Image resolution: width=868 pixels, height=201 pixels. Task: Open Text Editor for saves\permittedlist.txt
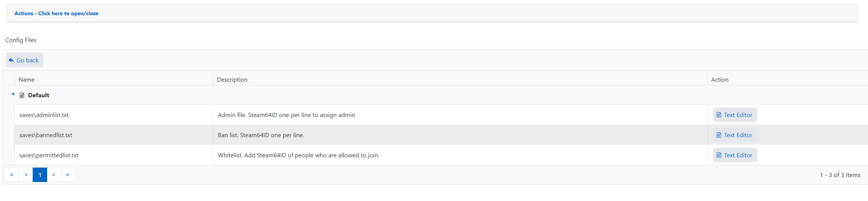735,155
